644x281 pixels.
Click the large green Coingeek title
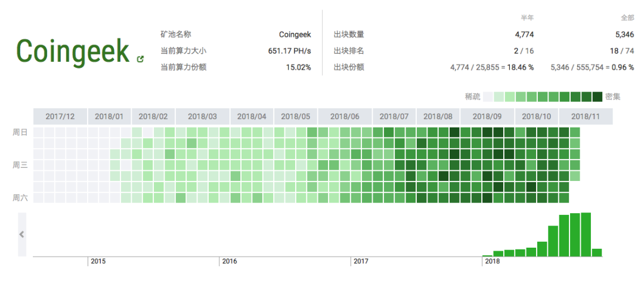point(73,51)
